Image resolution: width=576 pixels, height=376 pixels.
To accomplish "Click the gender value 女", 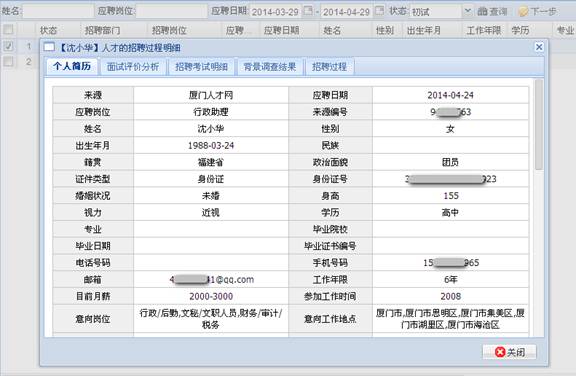I will tap(450, 129).
